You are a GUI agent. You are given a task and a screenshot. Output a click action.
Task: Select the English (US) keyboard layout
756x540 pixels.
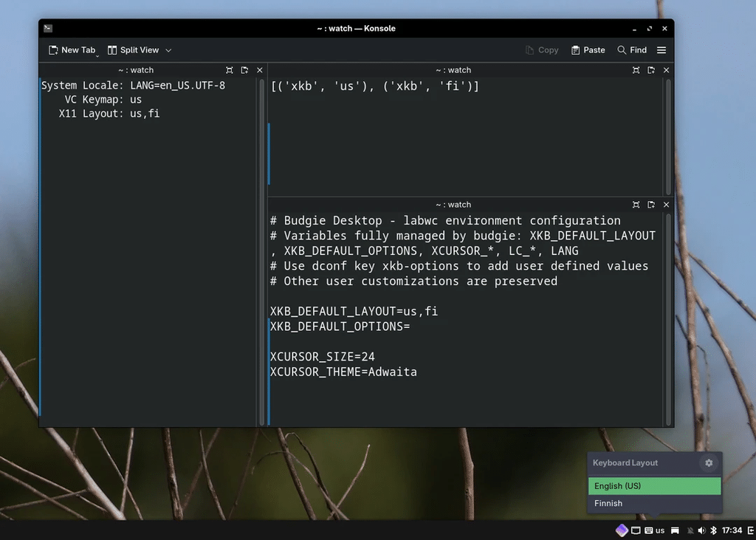tap(655, 486)
